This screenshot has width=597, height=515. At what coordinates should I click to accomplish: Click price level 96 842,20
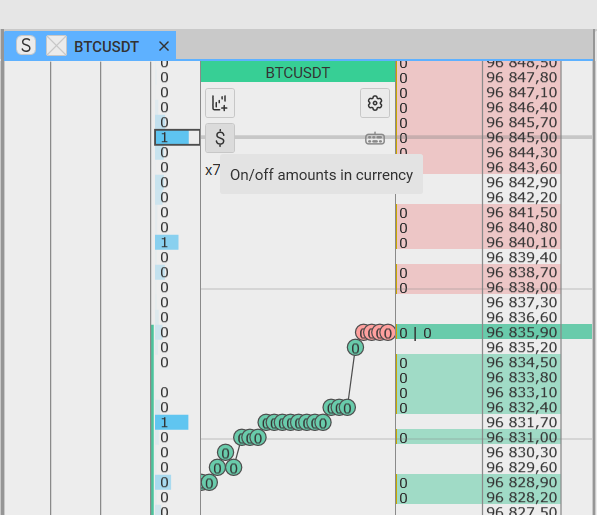(522, 198)
